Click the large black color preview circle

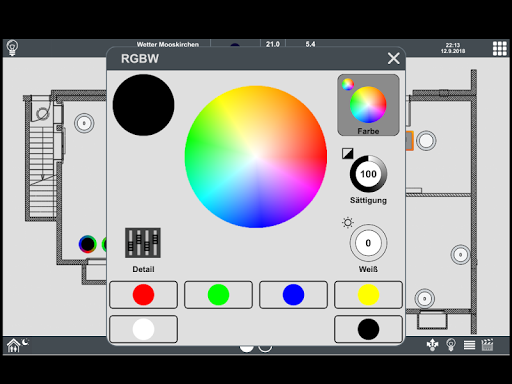pos(143,105)
